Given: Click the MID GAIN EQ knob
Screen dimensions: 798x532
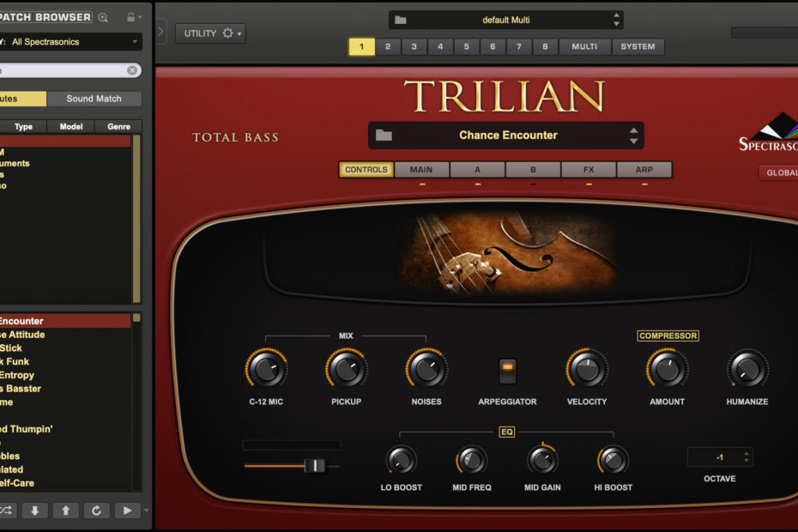Looking at the screenshot, I should pos(542,460).
